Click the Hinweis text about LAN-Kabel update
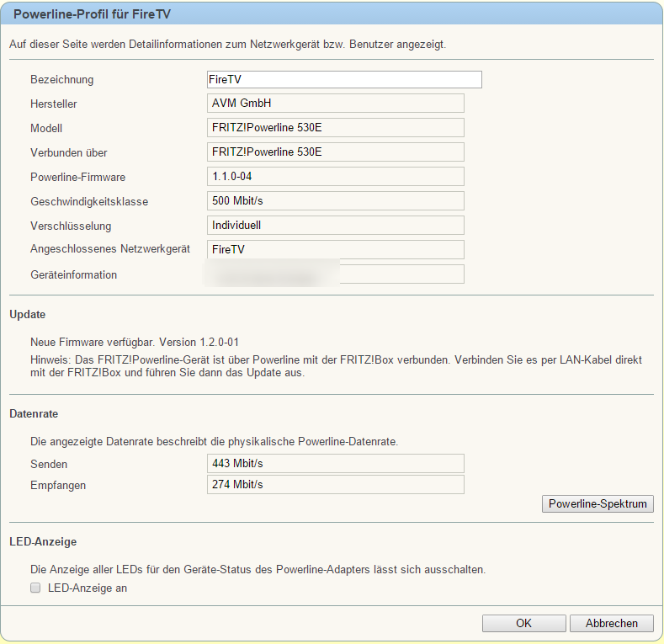 pyautogui.click(x=336, y=366)
